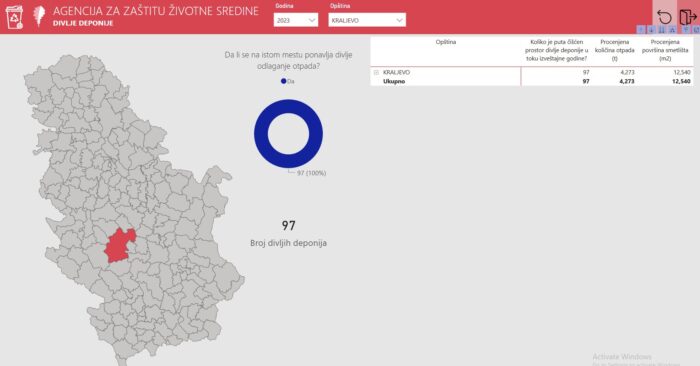Open the Godina 2023 dropdown
Viewport: 700px width, 366px height.
296,20
